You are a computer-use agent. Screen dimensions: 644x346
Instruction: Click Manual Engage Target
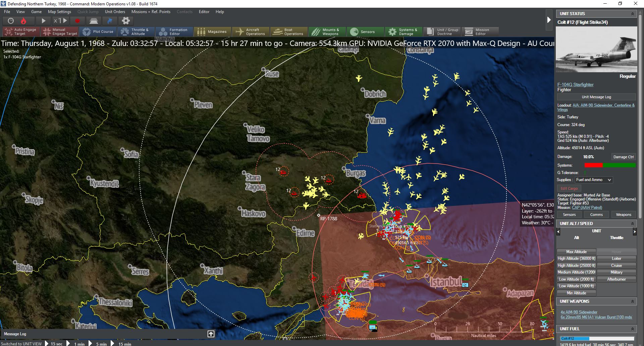coord(59,32)
